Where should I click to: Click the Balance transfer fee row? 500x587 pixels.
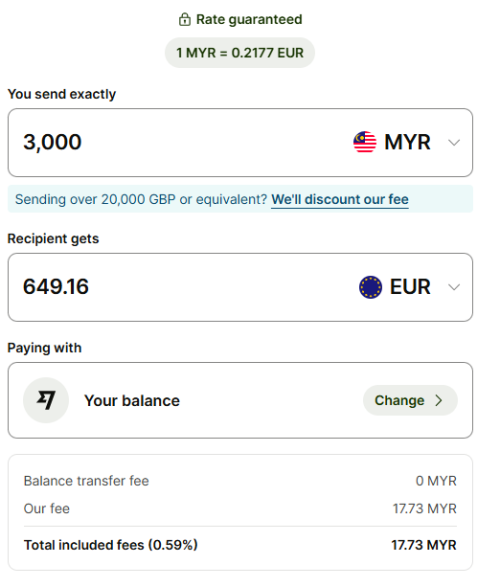click(240, 481)
